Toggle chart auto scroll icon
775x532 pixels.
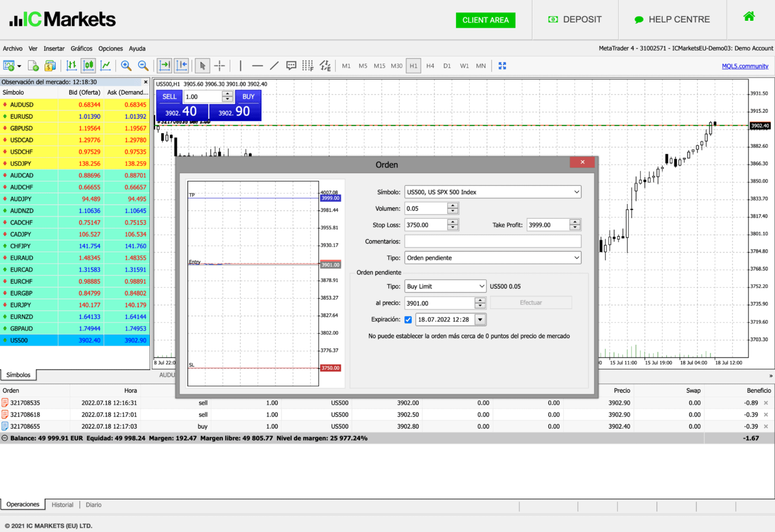click(x=165, y=66)
